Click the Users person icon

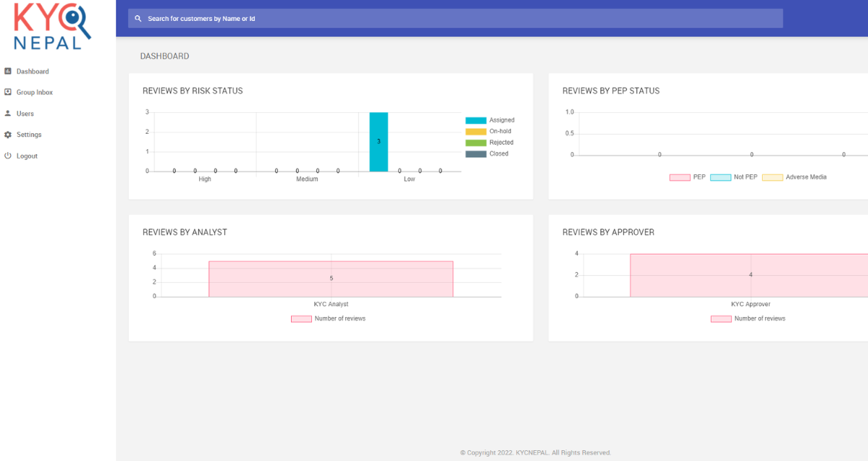pos(8,114)
